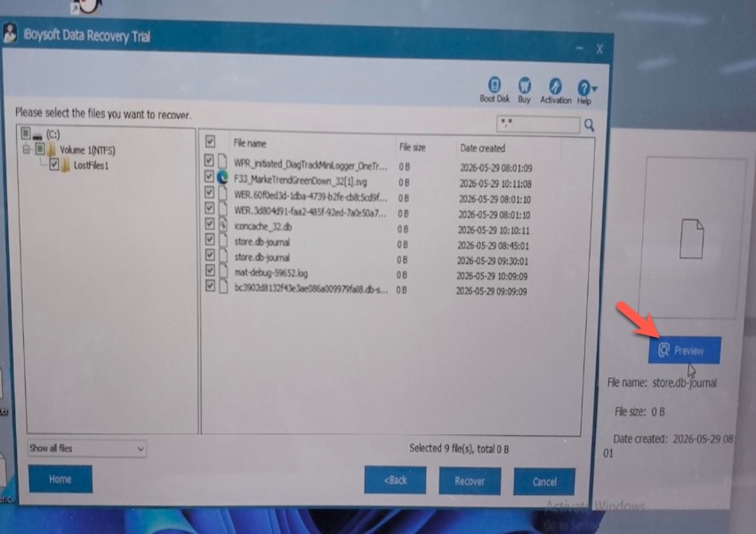Click the search filter input field
The height and width of the screenshot is (534, 756).
click(537, 125)
